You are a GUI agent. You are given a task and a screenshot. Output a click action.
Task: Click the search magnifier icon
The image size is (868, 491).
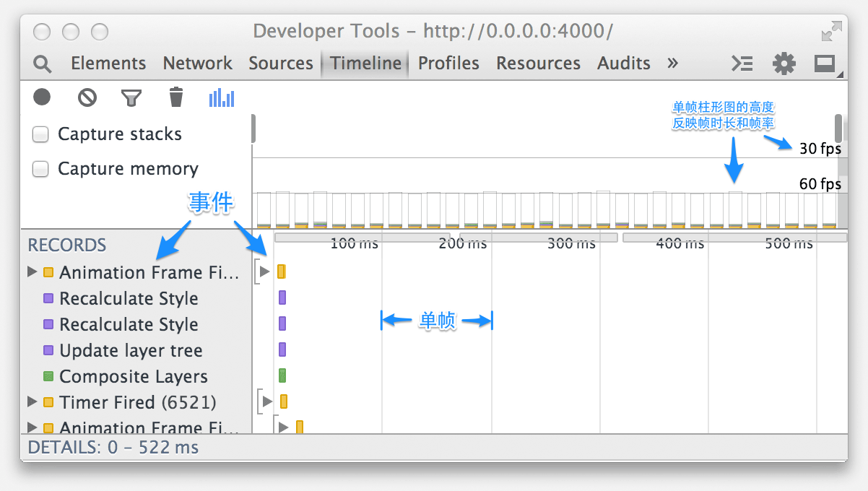click(43, 64)
